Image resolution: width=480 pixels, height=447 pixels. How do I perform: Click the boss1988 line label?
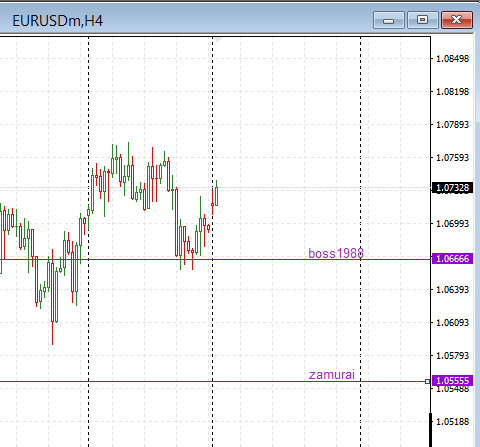pos(336,253)
